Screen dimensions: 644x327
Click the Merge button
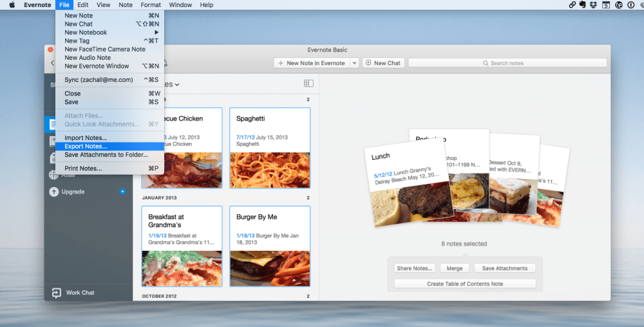click(x=454, y=268)
